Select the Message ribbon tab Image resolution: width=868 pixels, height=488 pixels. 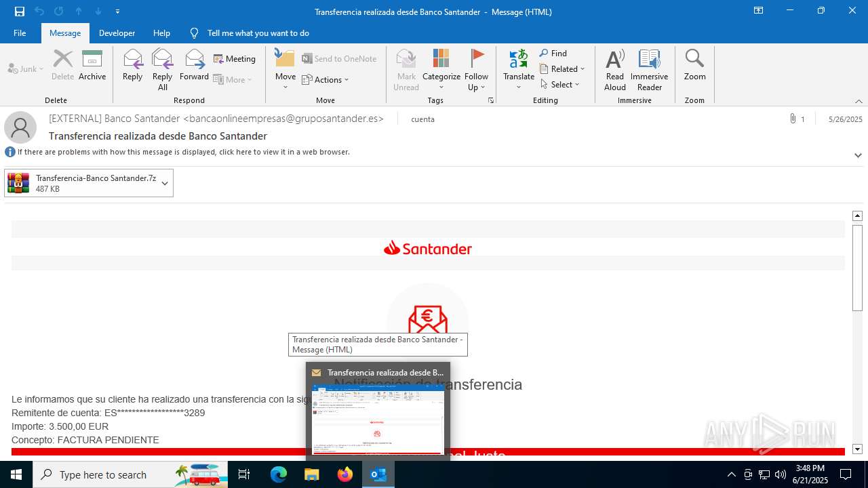(65, 33)
